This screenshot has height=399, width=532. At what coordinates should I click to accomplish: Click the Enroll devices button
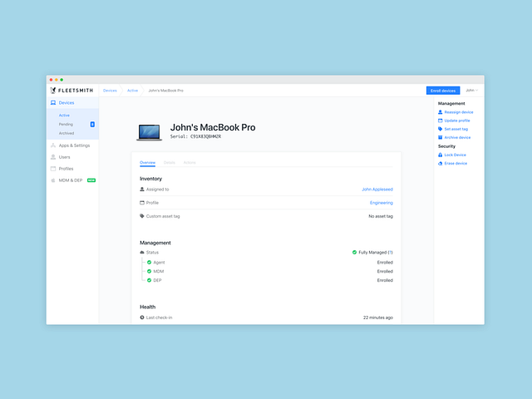pyautogui.click(x=443, y=91)
